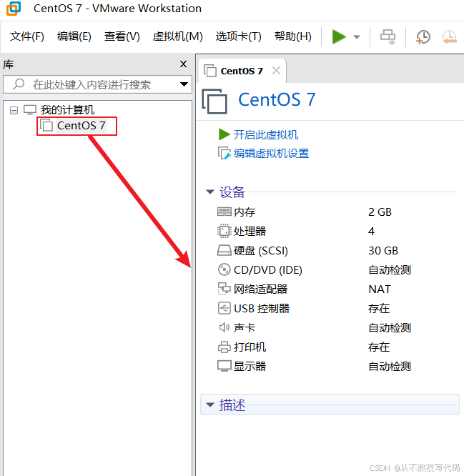
Task: Select the 处理器 device row label
Action: (250, 232)
